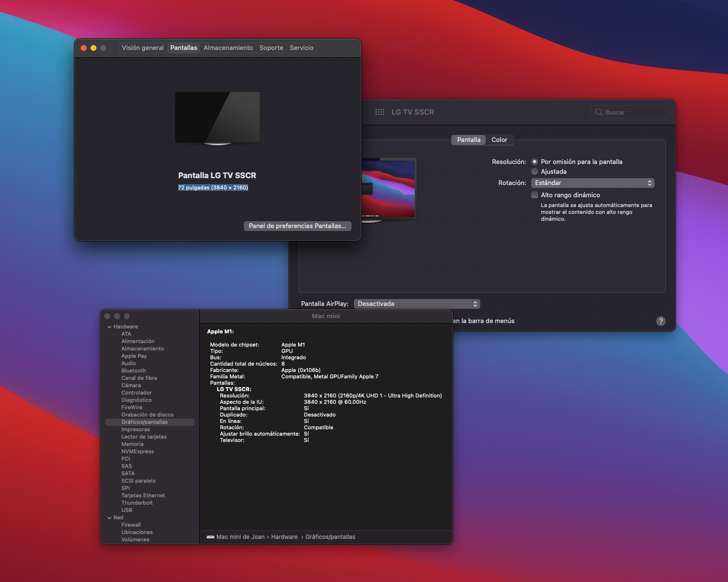Select 'SAS' in the sidebar
This screenshot has height=582, width=728.
(x=127, y=466)
